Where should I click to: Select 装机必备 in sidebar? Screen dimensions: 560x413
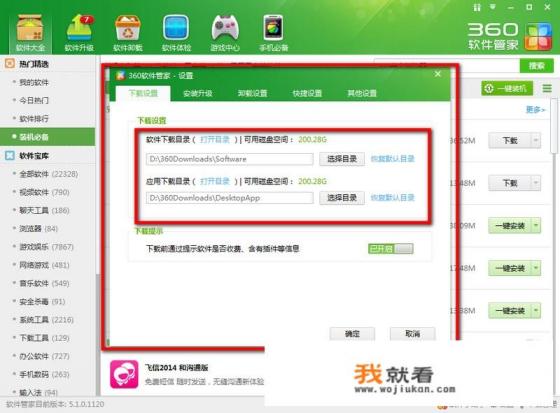click(48, 137)
